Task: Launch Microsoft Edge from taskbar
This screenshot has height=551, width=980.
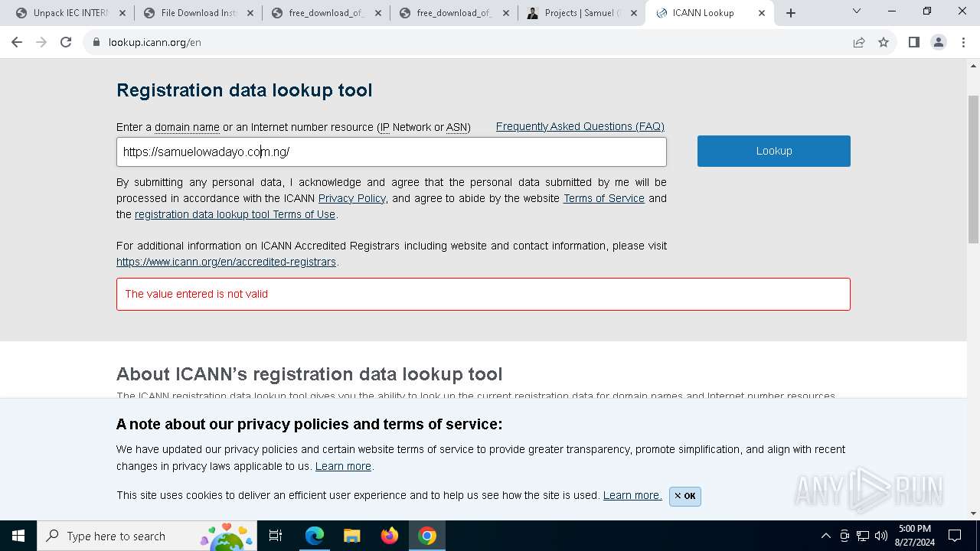Action: tap(315, 536)
